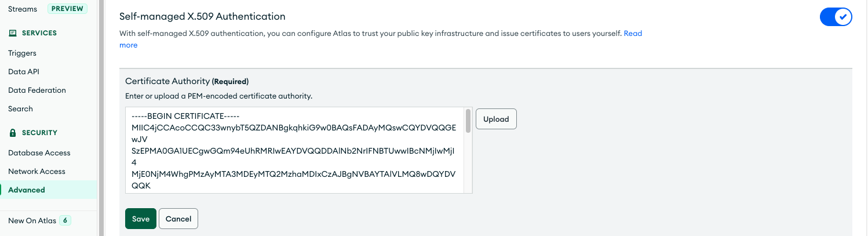Screen dimensions: 868x236
Task: Select Search in the sidebar
Action: 20,108
